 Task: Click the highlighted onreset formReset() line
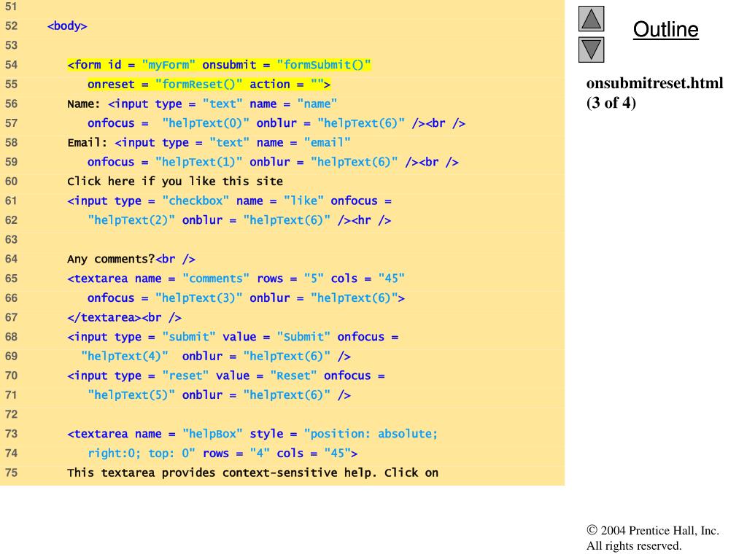tap(209, 85)
